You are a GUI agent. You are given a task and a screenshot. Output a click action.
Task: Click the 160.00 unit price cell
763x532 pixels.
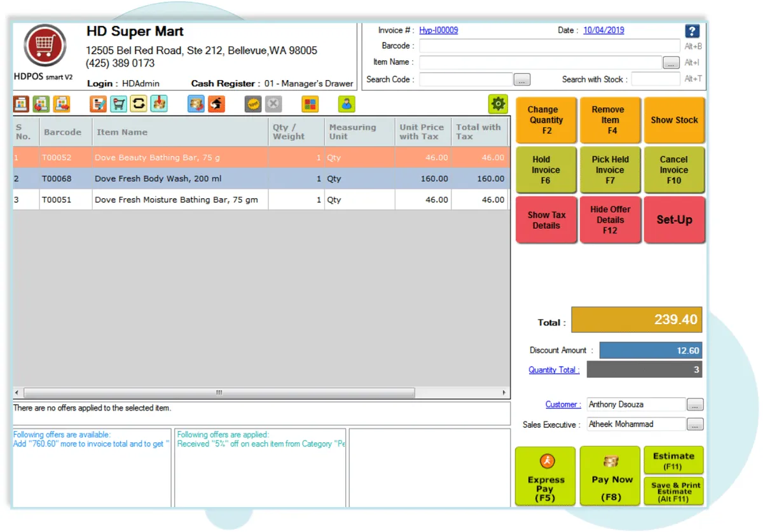[423, 179]
